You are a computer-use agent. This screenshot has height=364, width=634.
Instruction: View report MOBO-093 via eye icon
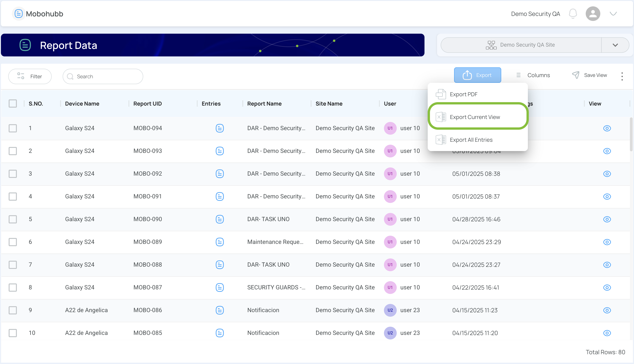pyautogui.click(x=607, y=151)
